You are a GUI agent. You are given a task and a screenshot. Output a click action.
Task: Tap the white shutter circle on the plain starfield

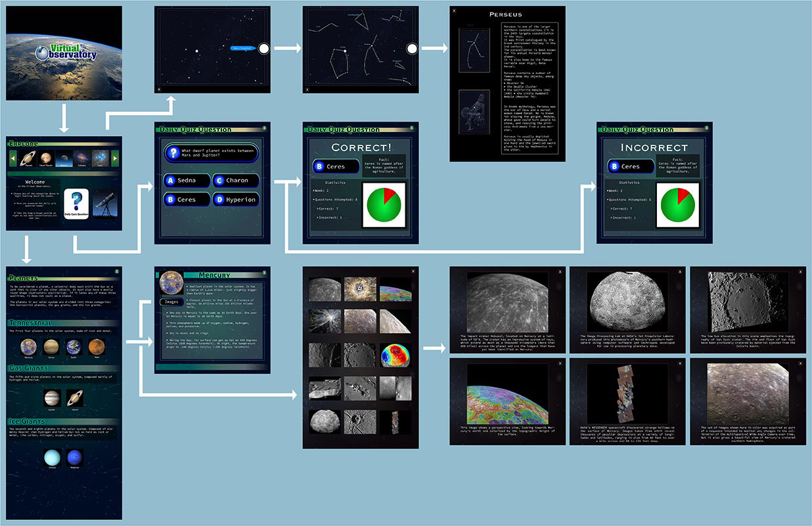coord(263,48)
